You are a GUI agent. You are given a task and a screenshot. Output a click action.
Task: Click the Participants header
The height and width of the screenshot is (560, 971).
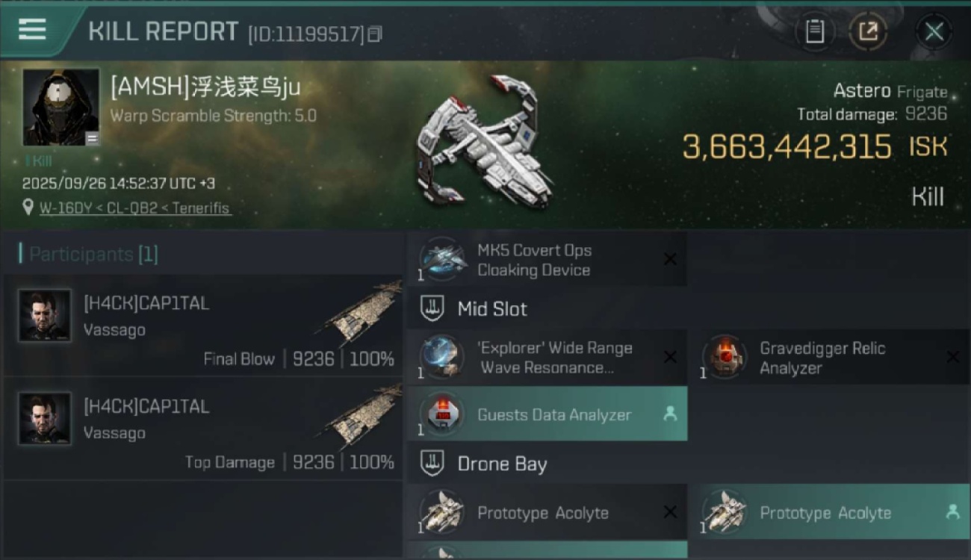pyautogui.click(x=89, y=254)
